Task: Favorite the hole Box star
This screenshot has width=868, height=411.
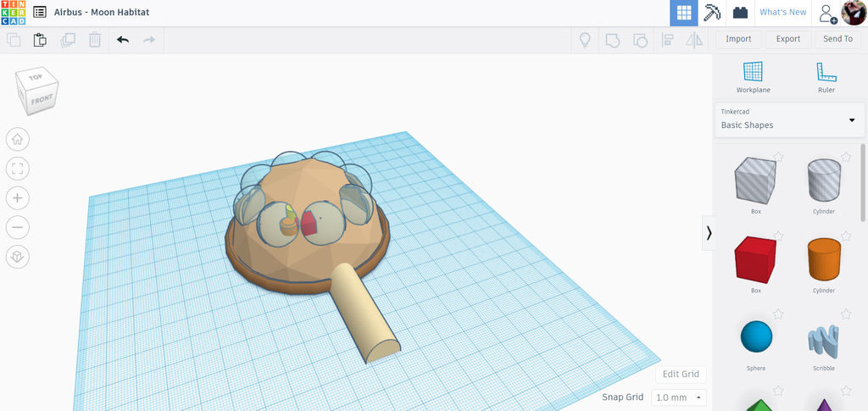Action: [778, 157]
